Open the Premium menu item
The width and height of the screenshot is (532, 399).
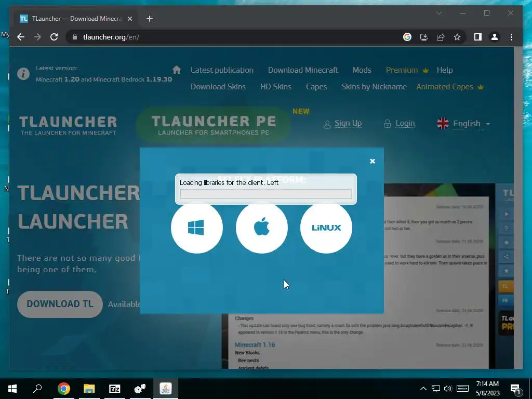[x=407, y=70]
